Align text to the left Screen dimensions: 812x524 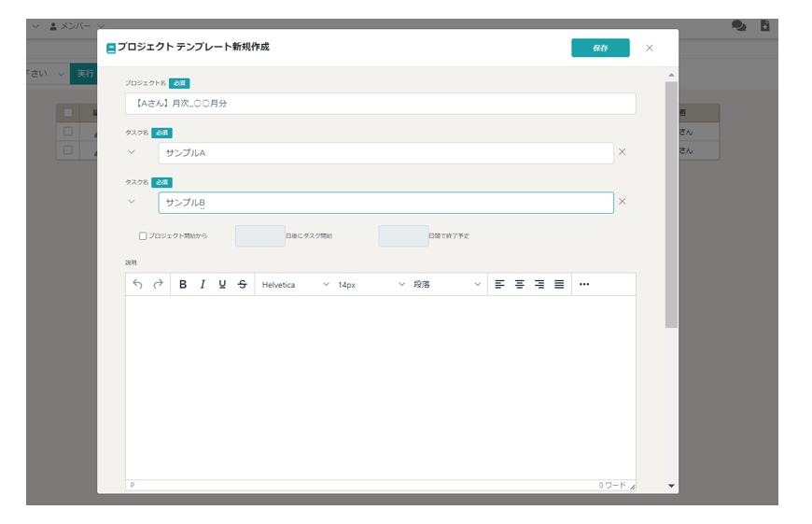(500, 285)
